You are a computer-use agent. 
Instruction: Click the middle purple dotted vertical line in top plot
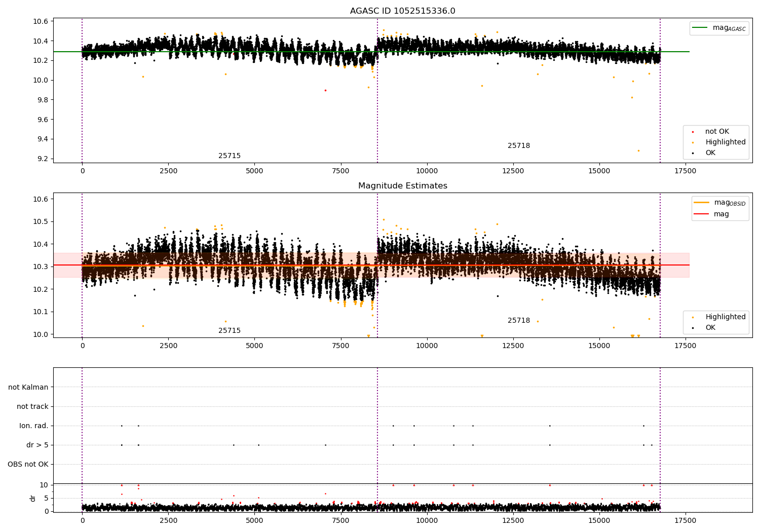click(377, 90)
